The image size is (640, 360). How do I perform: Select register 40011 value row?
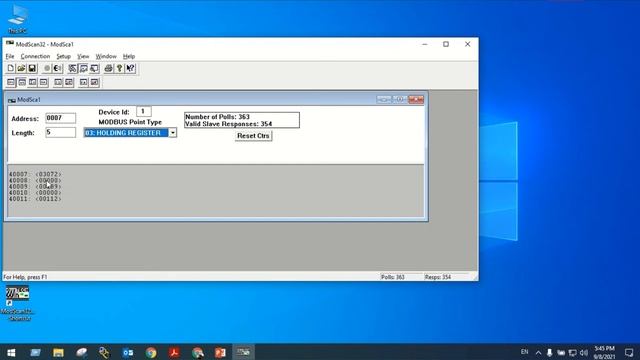click(x=35, y=199)
